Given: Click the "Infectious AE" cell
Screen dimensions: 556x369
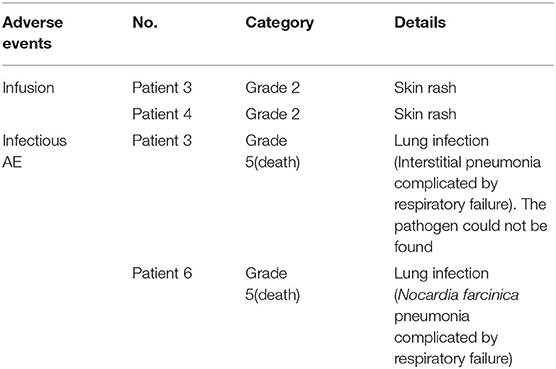Looking at the screenshot, I should (34, 151).
